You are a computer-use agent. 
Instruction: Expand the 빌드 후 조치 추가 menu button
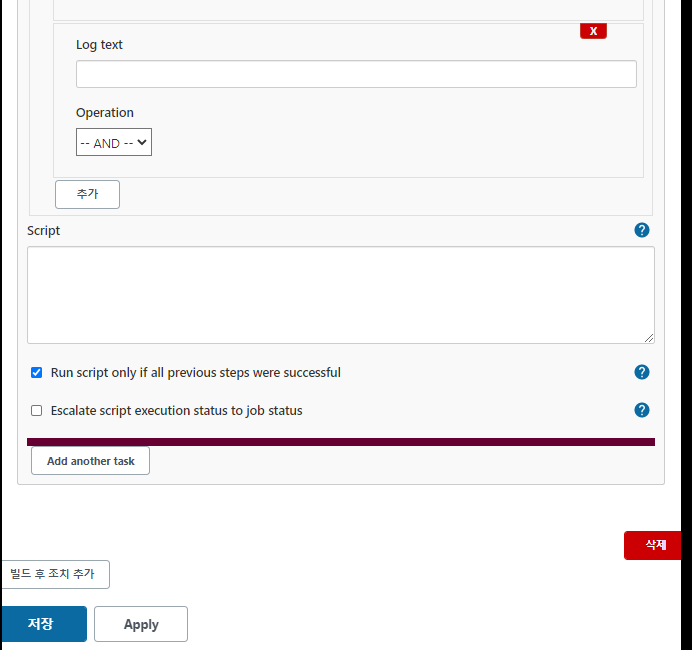[55, 574]
